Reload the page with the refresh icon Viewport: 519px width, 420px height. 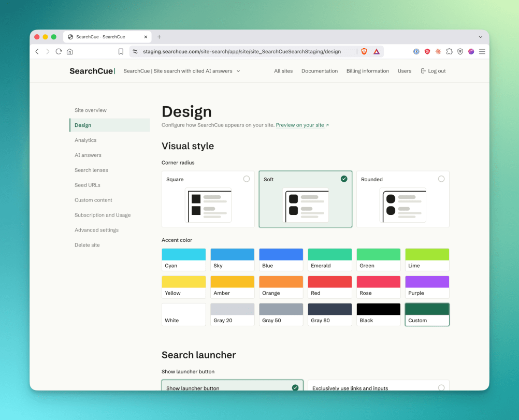[59, 52]
